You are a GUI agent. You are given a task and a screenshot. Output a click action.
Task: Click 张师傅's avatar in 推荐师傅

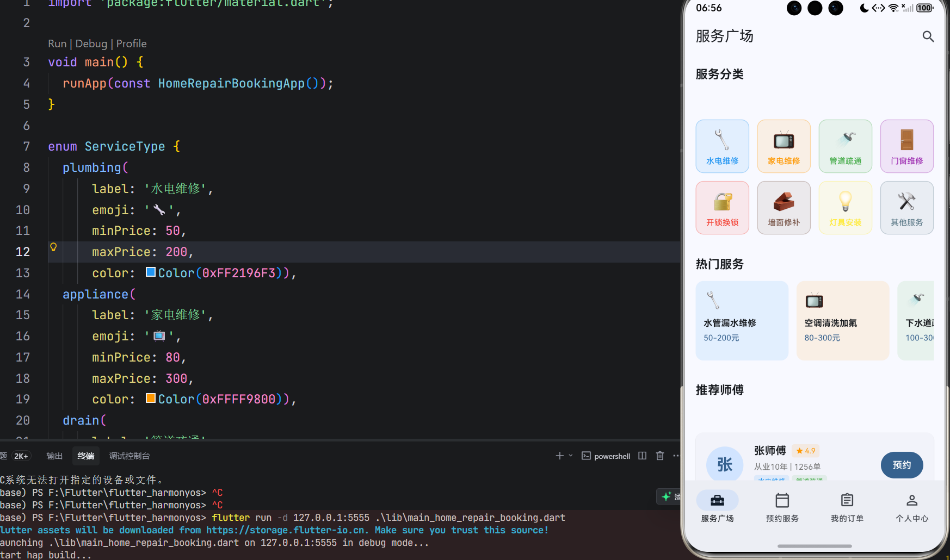pos(724,465)
